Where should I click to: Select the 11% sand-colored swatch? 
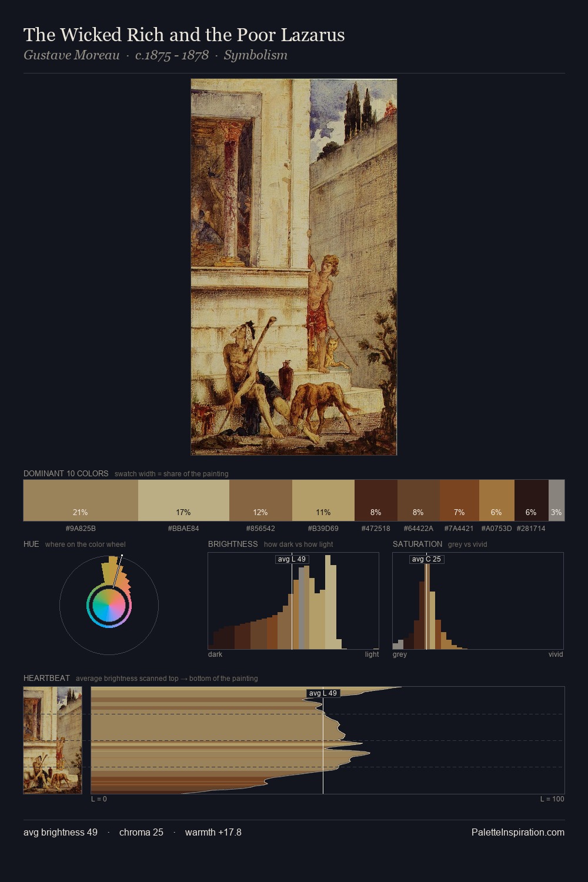coord(323,500)
